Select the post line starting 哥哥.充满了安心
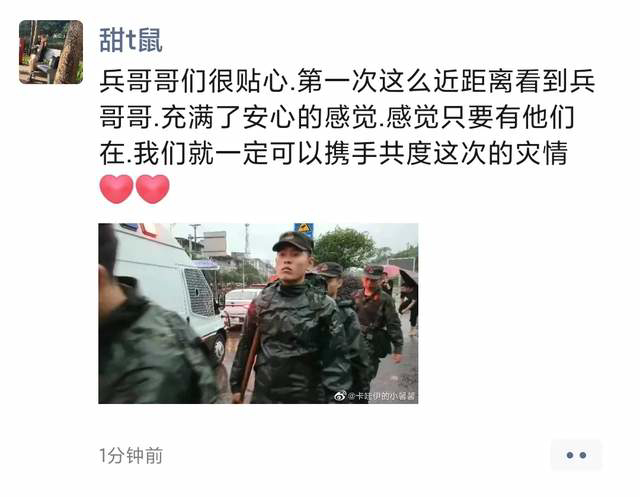The width and height of the screenshot is (640, 497). (337, 118)
